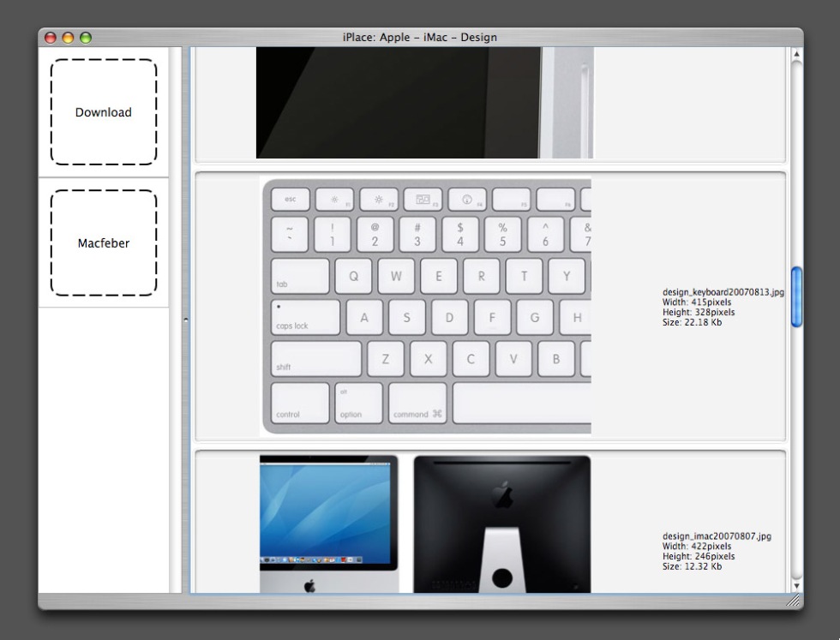Click the design_keyboard20070813.jpg filename label

[x=723, y=292]
